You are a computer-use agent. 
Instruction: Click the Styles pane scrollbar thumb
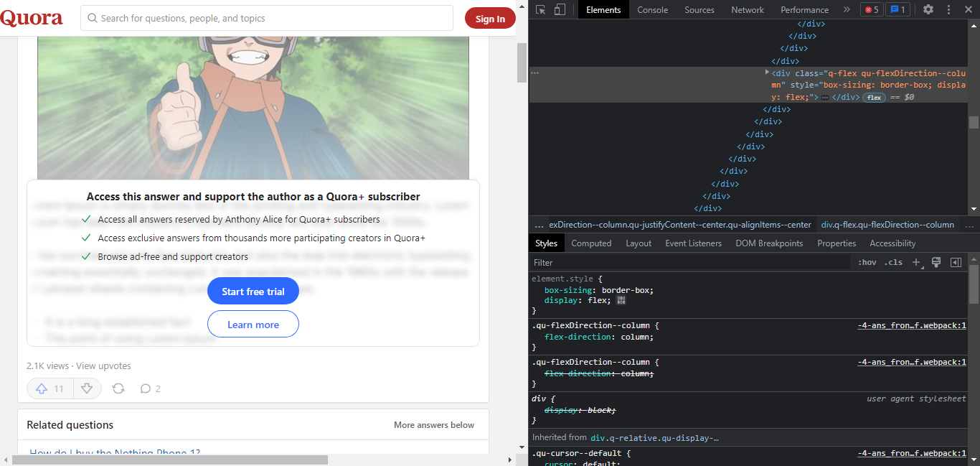point(974,284)
